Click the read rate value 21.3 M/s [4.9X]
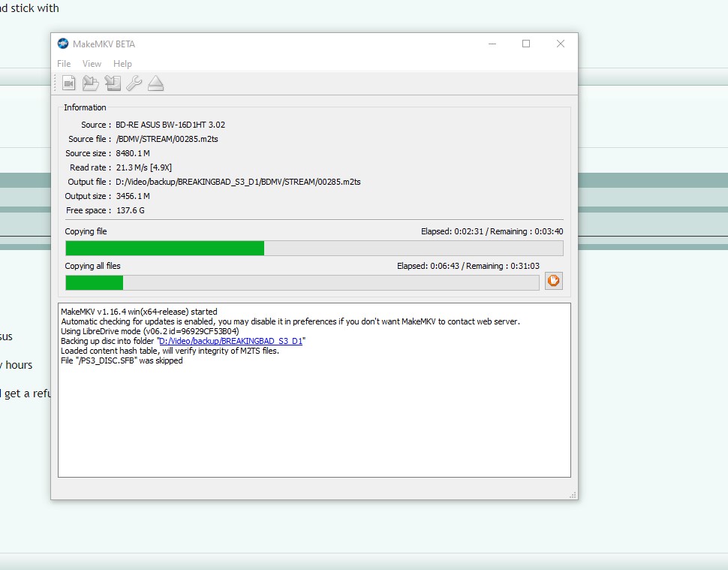The image size is (728, 570). (144, 167)
